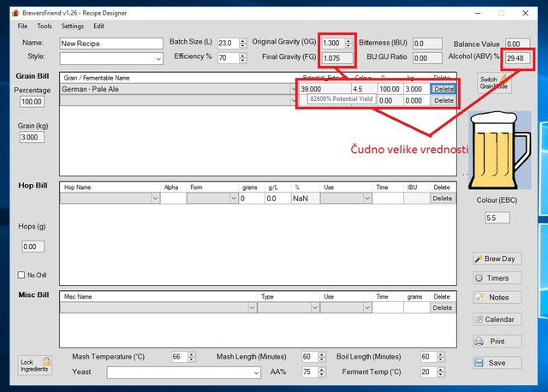Click the Ferment Temp spinner arrows

click(x=441, y=371)
